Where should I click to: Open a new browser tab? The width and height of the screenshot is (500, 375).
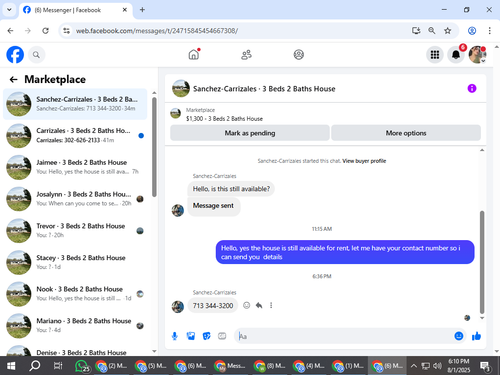click(142, 10)
